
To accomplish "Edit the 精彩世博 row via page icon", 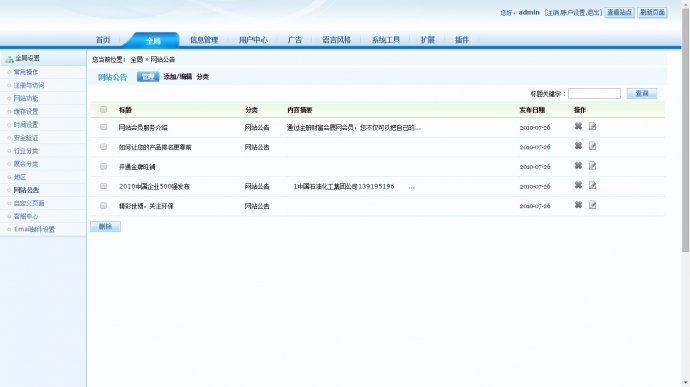I will point(592,205).
